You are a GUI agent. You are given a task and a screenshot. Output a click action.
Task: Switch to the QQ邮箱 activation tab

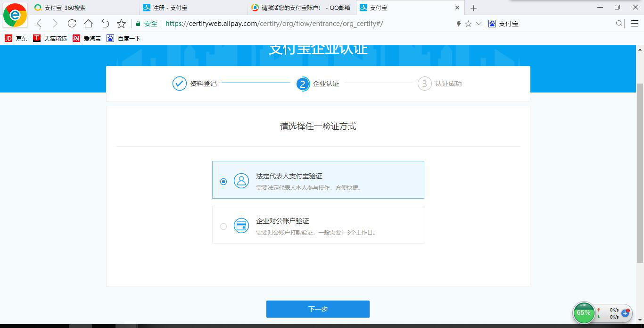(302, 8)
